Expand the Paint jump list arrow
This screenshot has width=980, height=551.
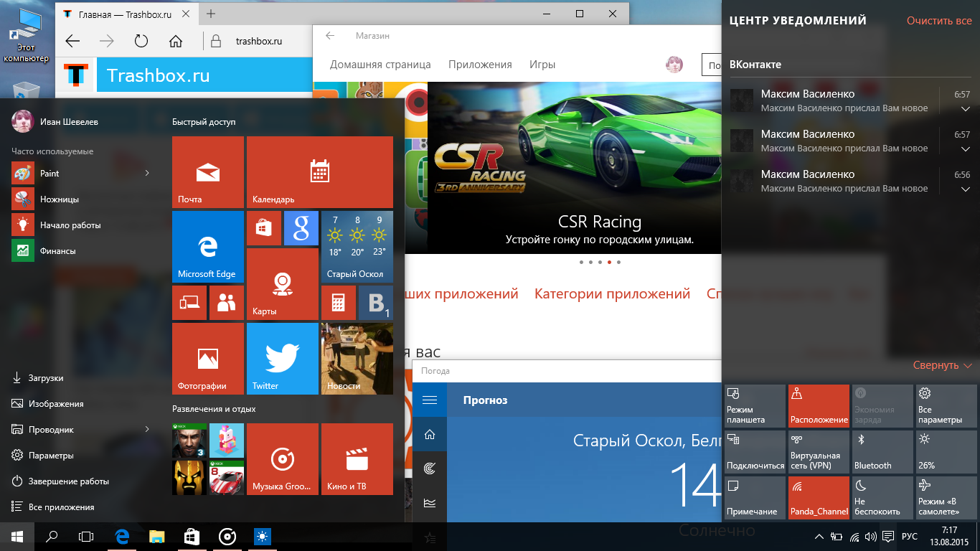[147, 173]
